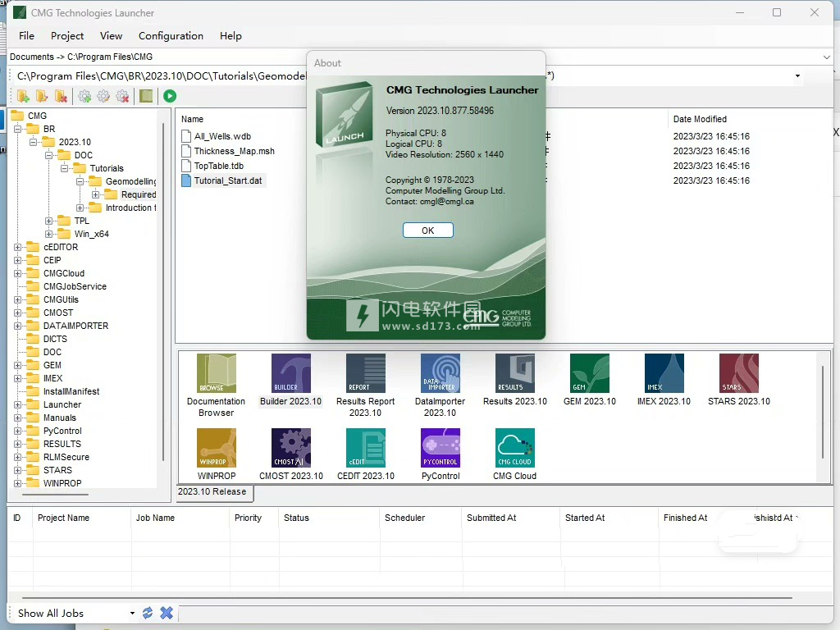Open the File menu
This screenshot has width=840, height=630.
pyautogui.click(x=26, y=36)
